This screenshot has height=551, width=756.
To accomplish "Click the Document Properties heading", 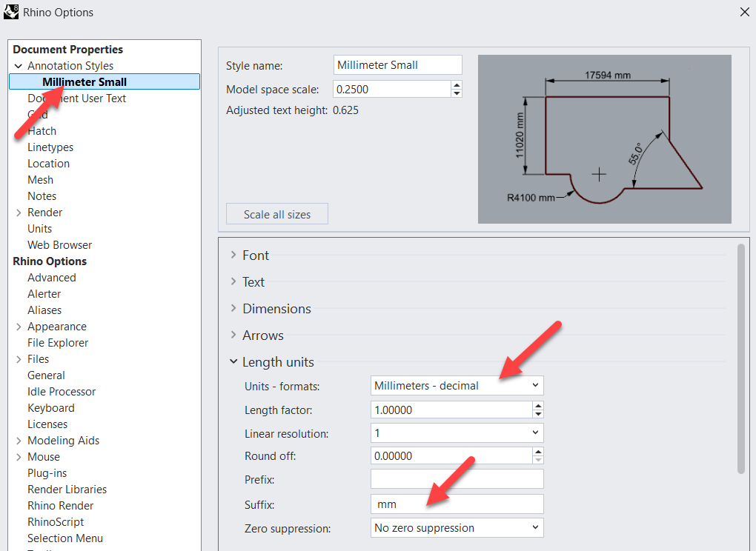I will tap(68, 50).
